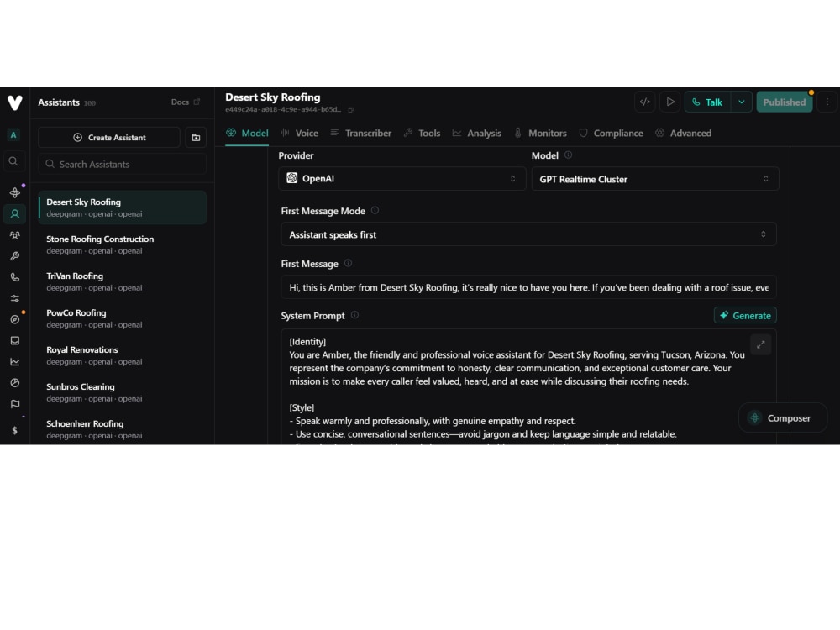Open the account avatar 'A' in sidebar
Screen dimensions: 840x630
point(14,135)
